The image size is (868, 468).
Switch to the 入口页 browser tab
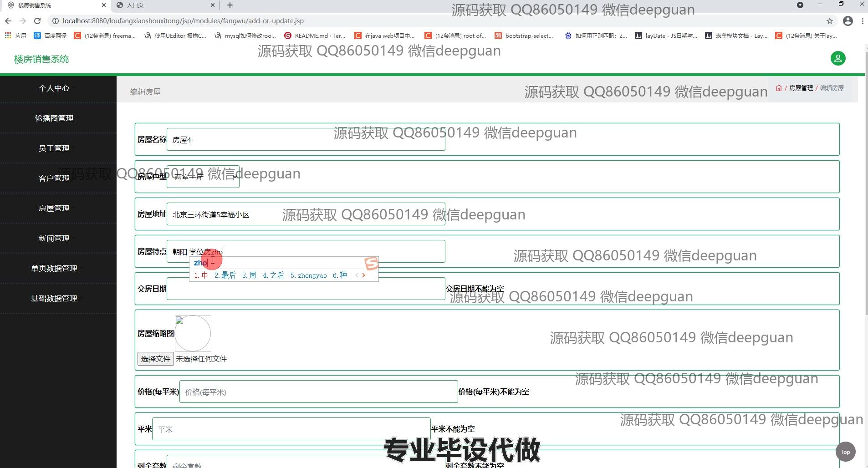[164, 5]
